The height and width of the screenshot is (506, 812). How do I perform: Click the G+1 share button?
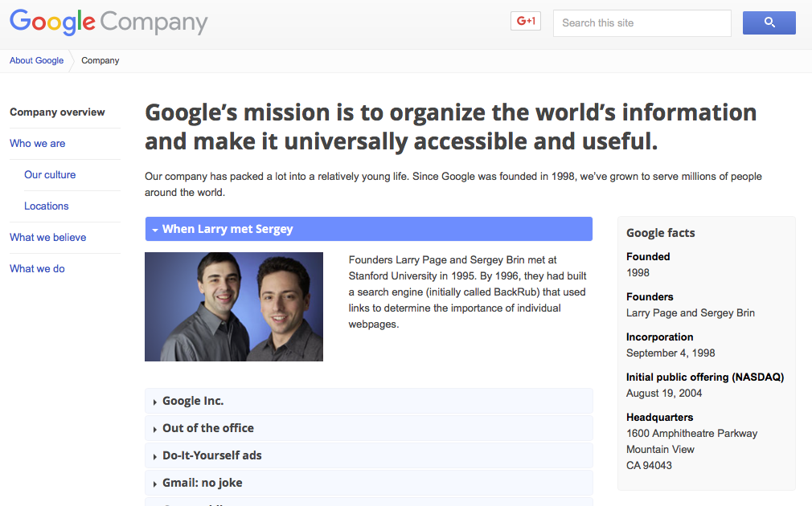tap(526, 21)
